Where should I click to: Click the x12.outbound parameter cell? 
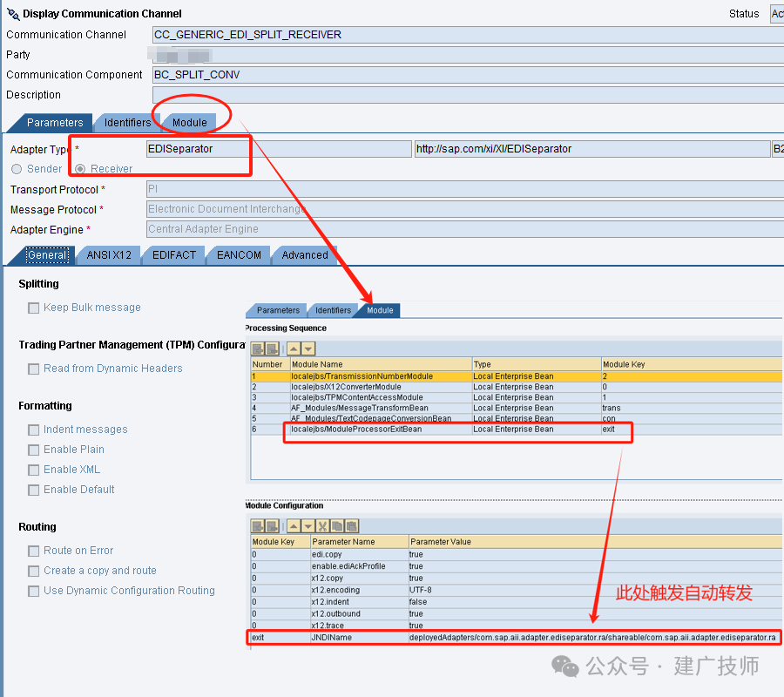(360, 614)
